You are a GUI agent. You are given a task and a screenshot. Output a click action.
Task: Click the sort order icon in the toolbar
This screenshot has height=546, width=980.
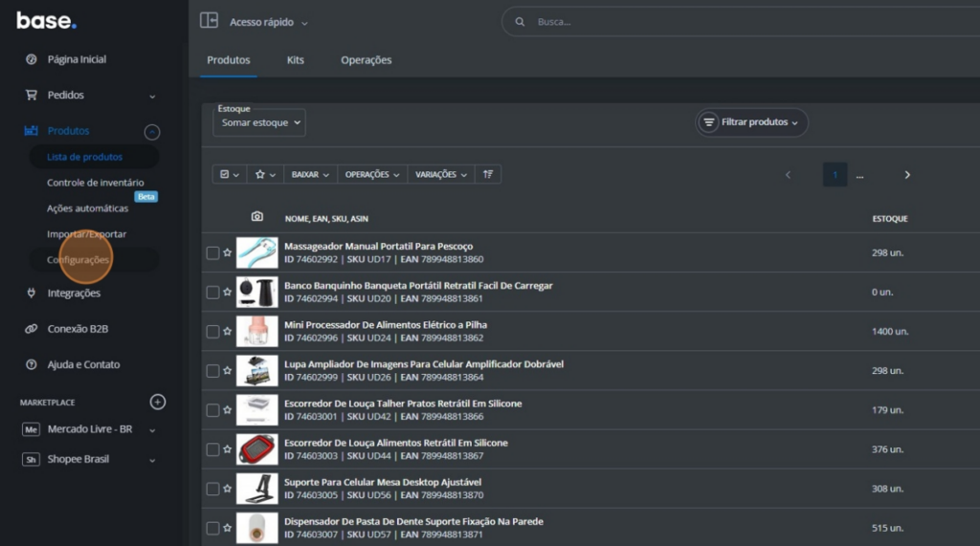point(488,175)
